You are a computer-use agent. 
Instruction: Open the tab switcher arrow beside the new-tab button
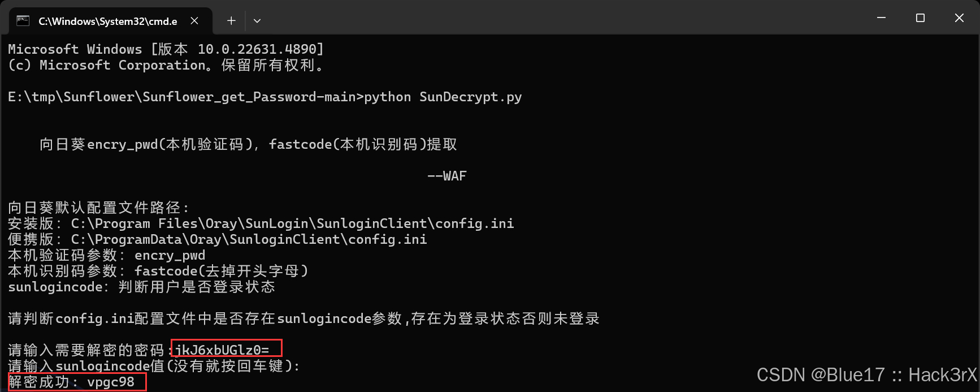[257, 20]
